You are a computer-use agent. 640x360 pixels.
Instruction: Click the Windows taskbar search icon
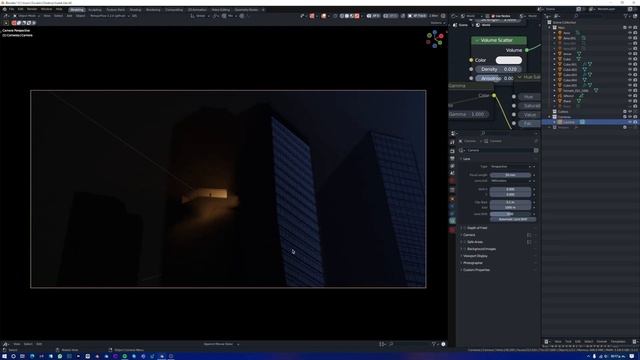coord(13,356)
